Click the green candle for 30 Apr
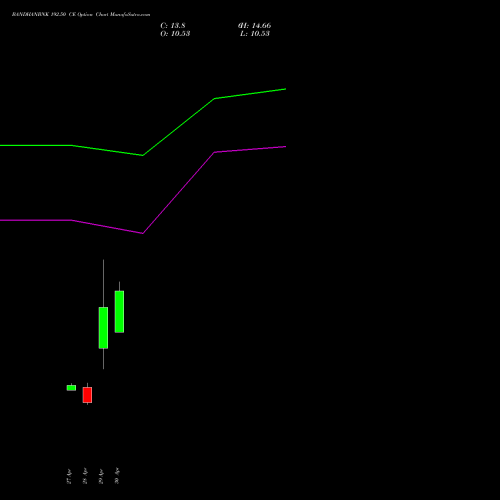The image size is (500, 500). (119, 311)
